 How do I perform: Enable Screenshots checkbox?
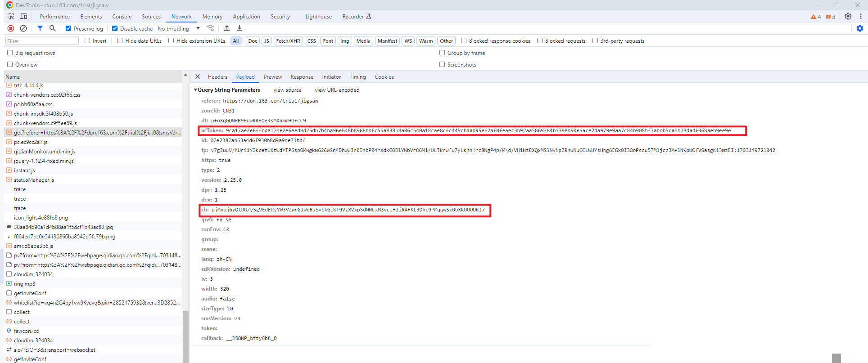[442, 64]
